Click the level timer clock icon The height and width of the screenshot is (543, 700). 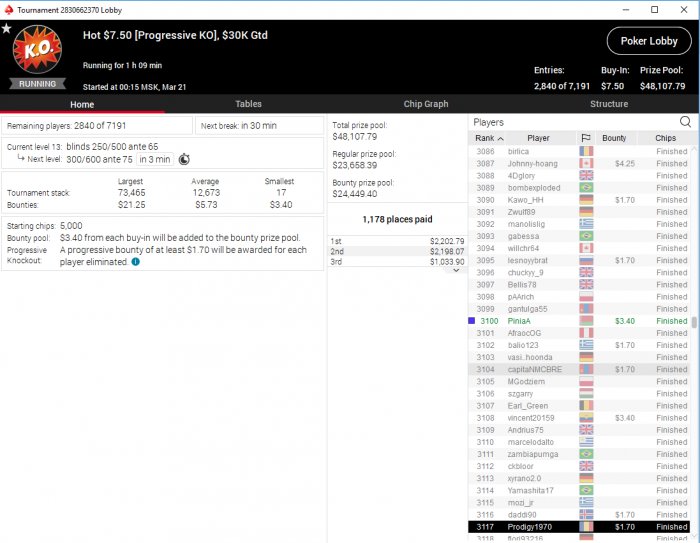[x=184, y=159]
